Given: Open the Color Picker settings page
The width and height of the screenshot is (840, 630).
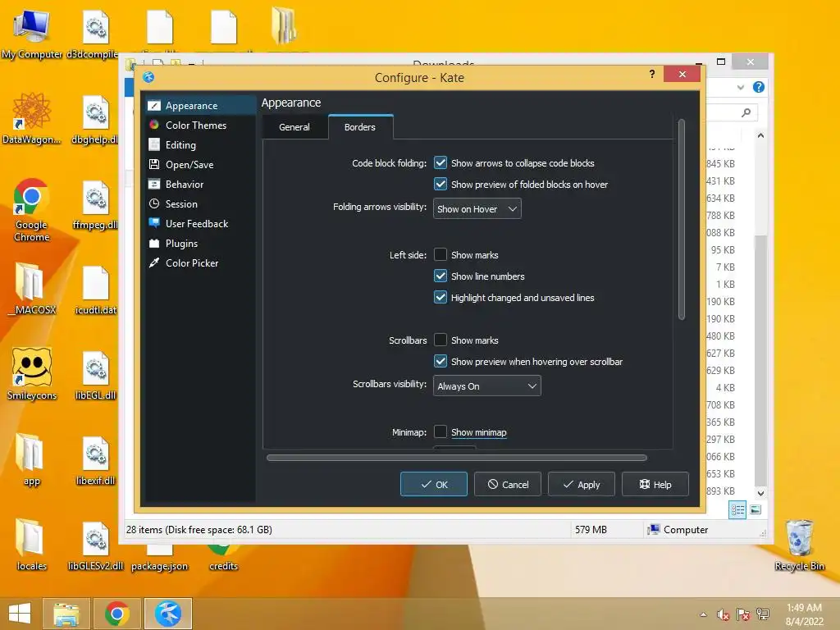Looking at the screenshot, I should click(200, 263).
